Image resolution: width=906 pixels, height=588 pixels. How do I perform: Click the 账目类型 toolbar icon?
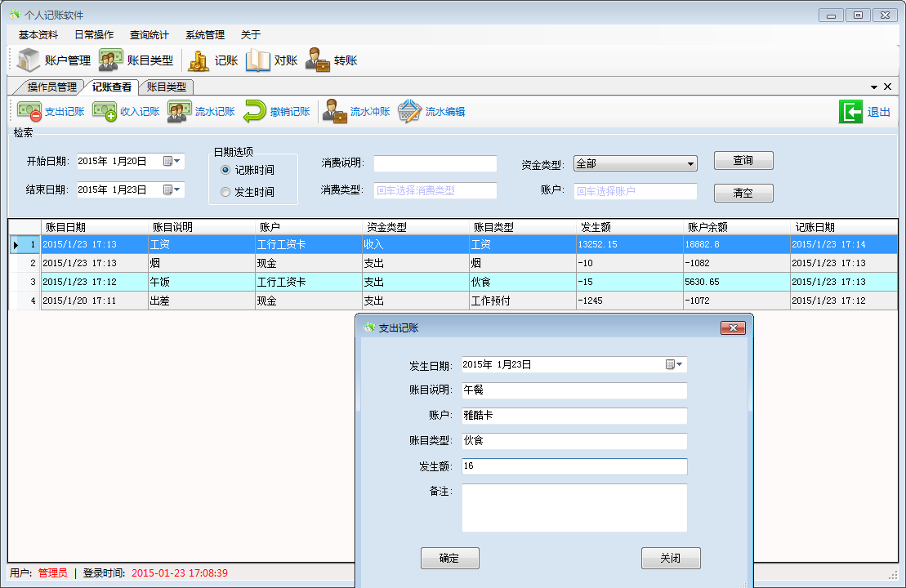pos(111,60)
